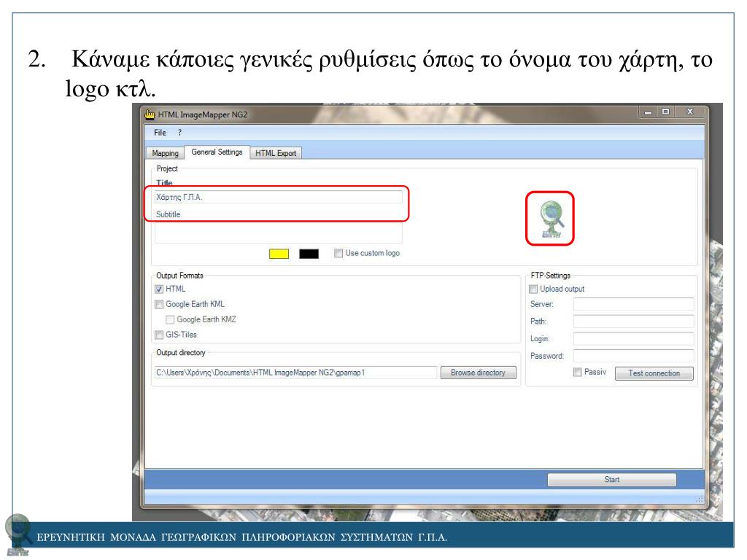The height and width of the screenshot is (560, 747).
Task: Switch to the Mapping tab
Action: point(165,153)
